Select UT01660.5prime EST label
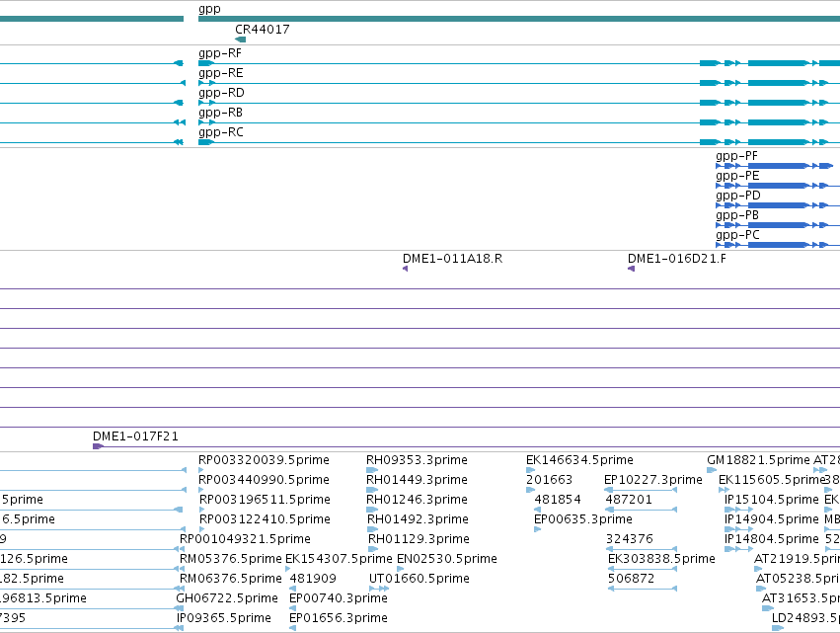This screenshot has width=840, height=633. (420, 579)
